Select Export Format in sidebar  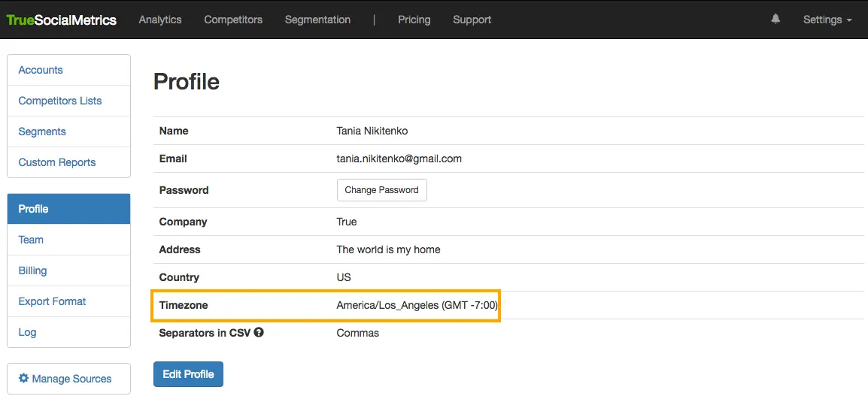pyautogui.click(x=52, y=301)
